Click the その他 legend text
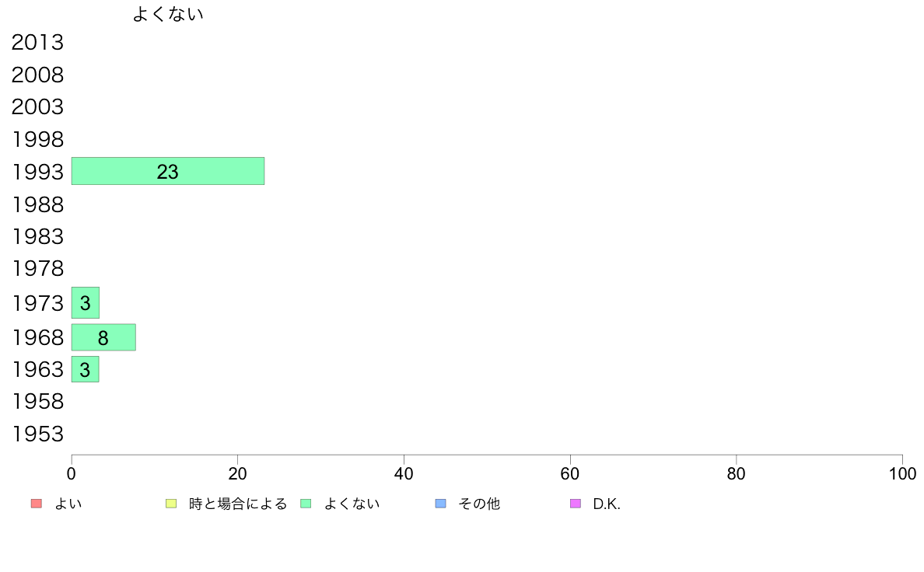Image resolution: width=924 pixels, height=572 pixels. coord(479,504)
